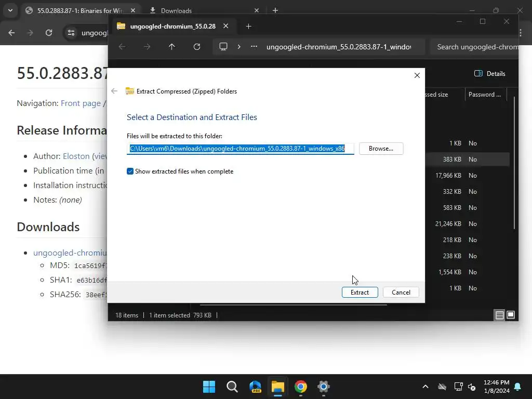Refresh the File Explorer folder view
Viewport: 532px width, 399px height.
coord(197,47)
